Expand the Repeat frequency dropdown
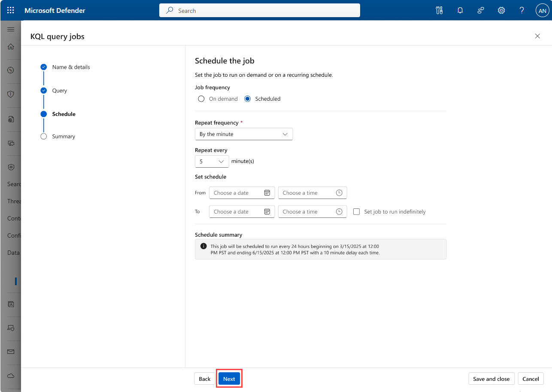Viewport: 552px width, 392px height. click(243, 134)
